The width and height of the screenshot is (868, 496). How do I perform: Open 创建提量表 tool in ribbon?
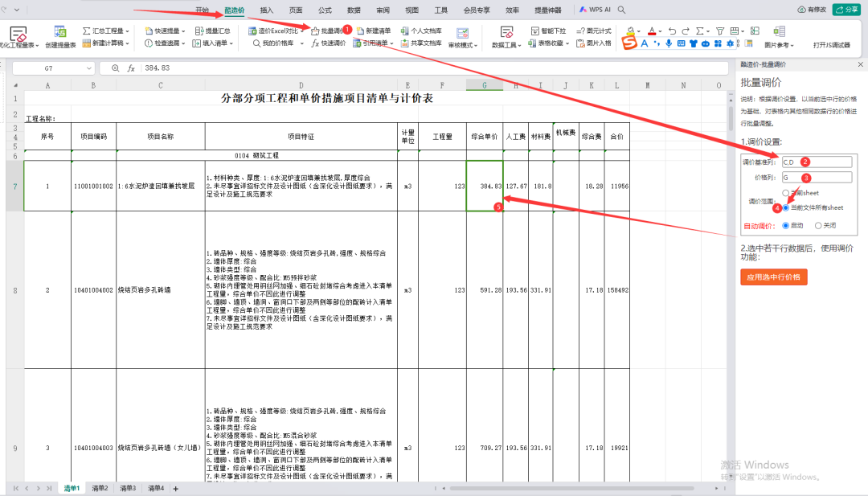click(60, 37)
